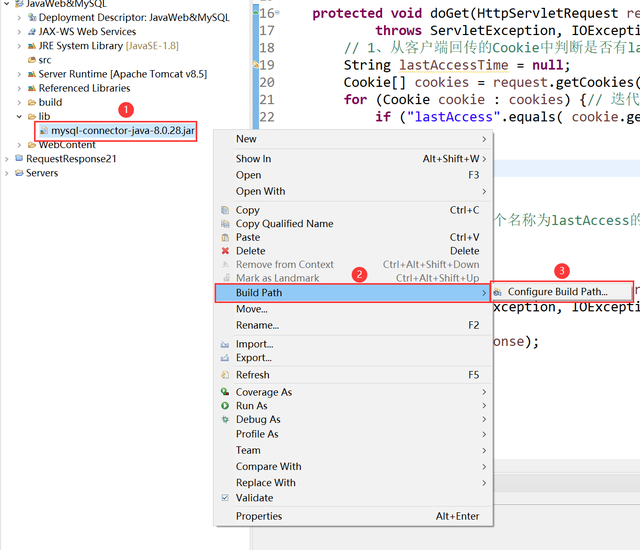Viewport: 640px width, 550px height.
Task: Expand the build folder node
Action: click(19, 102)
